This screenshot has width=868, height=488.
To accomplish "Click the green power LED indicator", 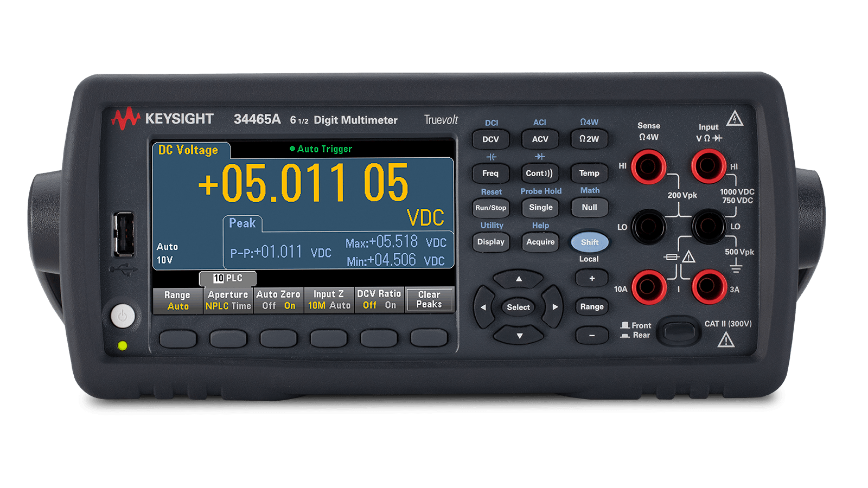I will (x=123, y=345).
